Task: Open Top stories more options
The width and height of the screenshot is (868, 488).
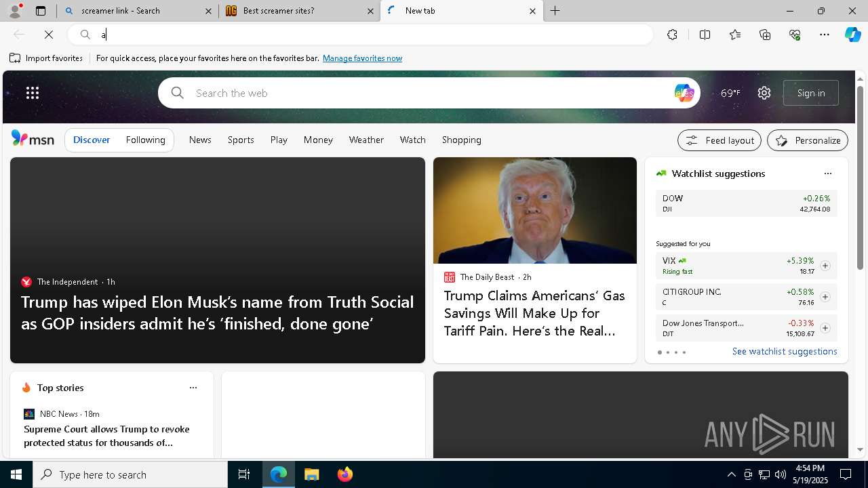Action: click(193, 388)
